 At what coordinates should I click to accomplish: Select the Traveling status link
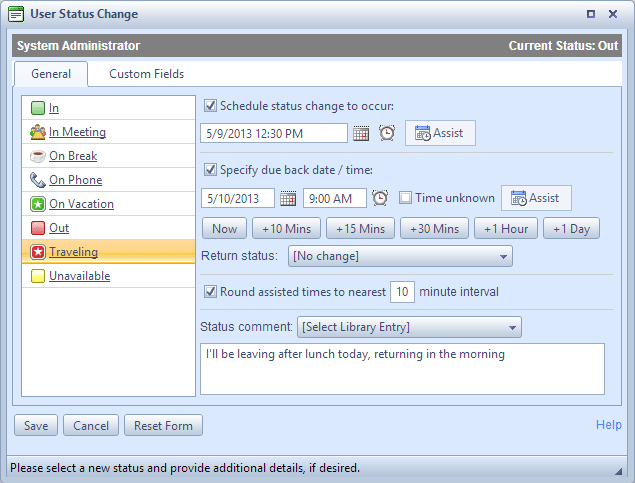coord(73,252)
